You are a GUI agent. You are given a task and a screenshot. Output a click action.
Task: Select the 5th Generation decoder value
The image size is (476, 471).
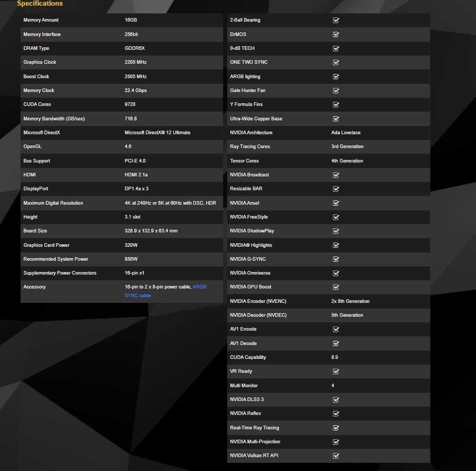347,316
